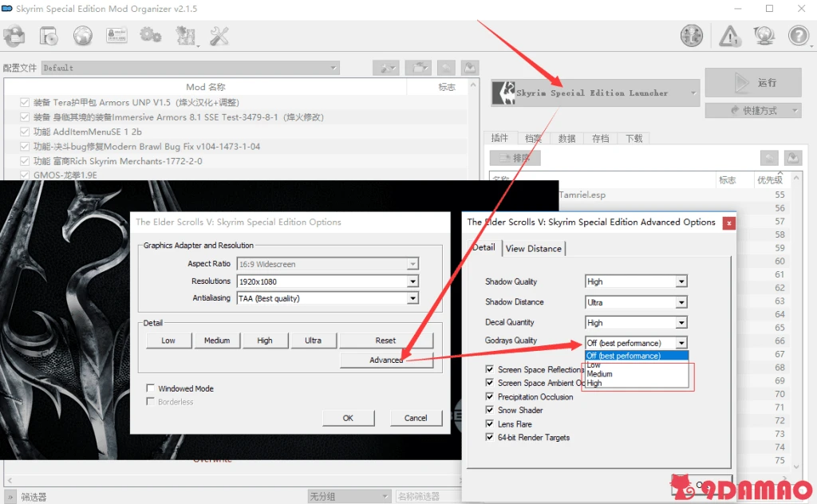Open the Resolutions 1920x1080 dropdown
This screenshot has width=817, height=504.
point(328,282)
